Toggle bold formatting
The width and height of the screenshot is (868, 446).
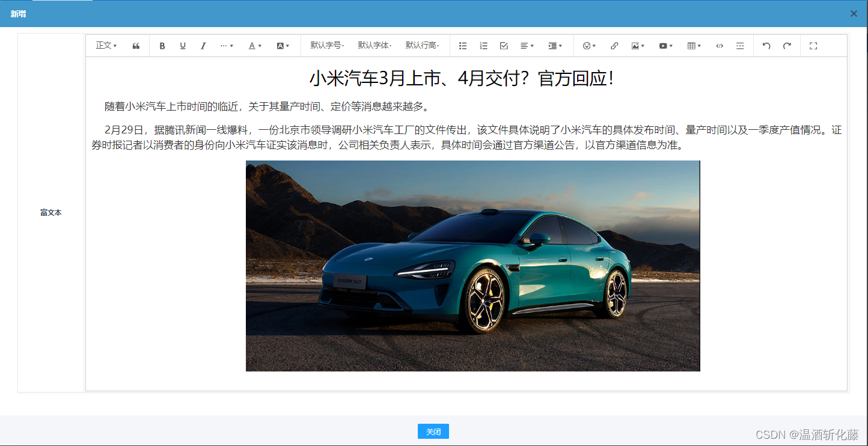coord(162,46)
